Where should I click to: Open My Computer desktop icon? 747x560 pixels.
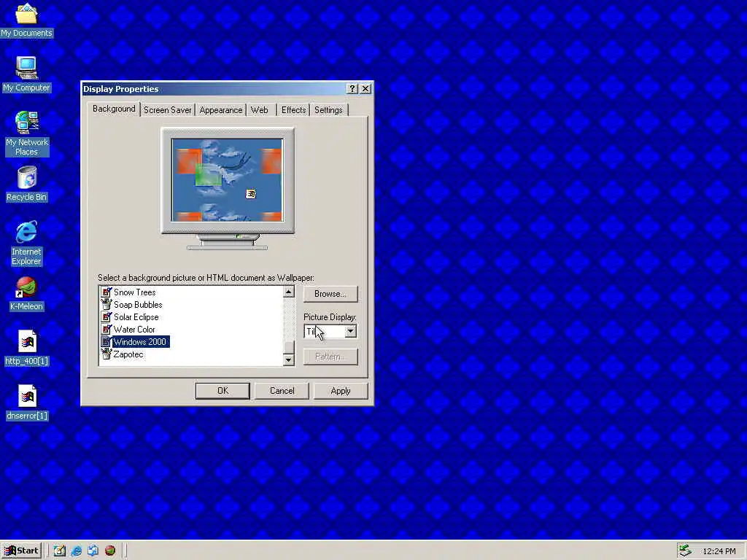26,74
